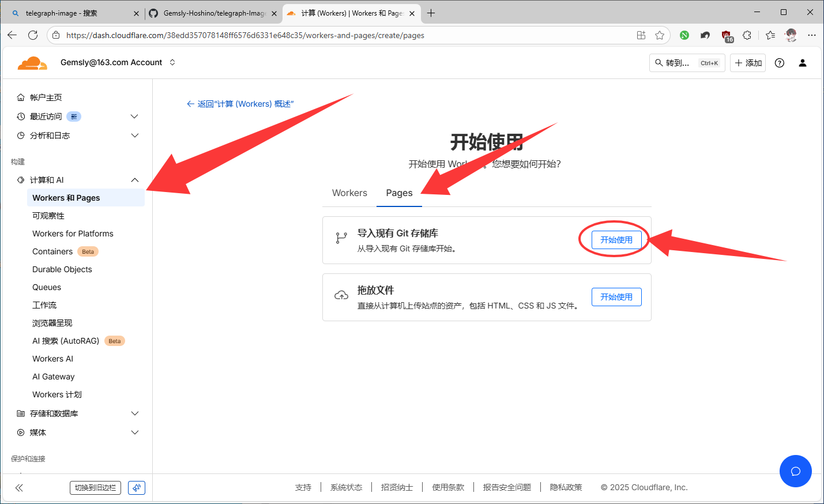Viewport: 824px width, 504px height.
Task: Go back via 返回计算 (Workers) 概述 link
Action: coord(240,104)
